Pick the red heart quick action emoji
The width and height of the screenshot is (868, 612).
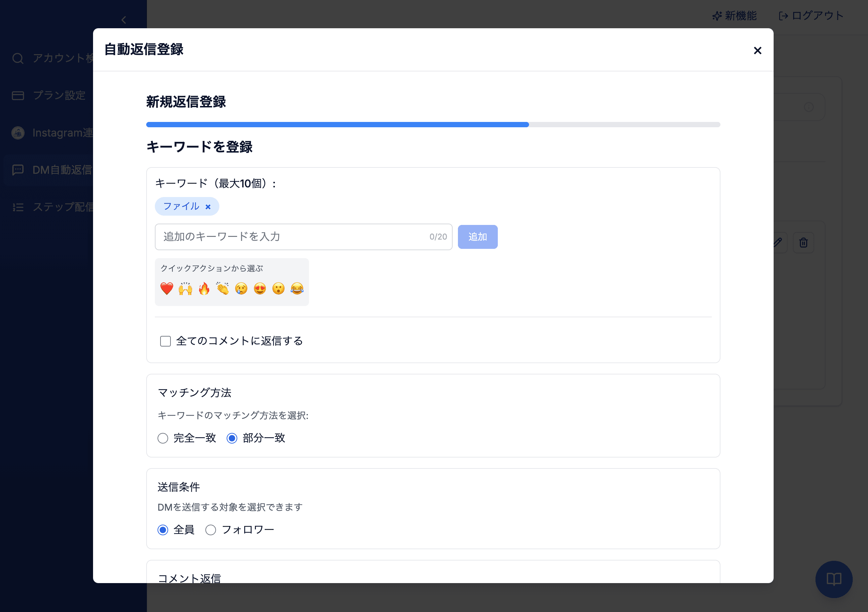click(167, 288)
